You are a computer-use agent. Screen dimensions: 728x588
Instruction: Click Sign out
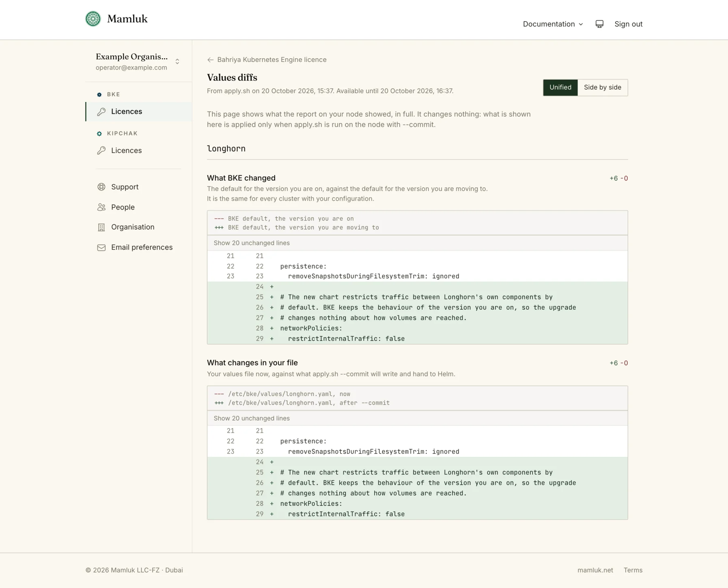(x=629, y=24)
